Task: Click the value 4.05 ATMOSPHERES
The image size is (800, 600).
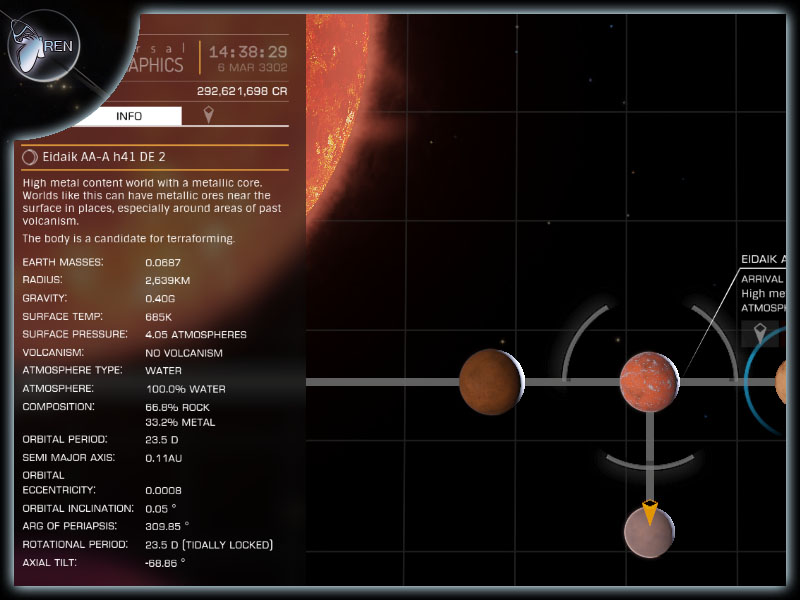Action: [x=196, y=335]
